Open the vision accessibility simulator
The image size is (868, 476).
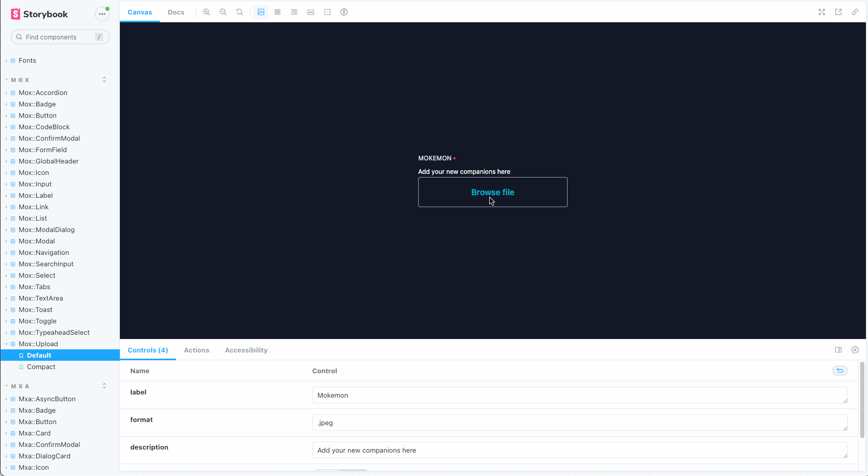coord(344,12)
